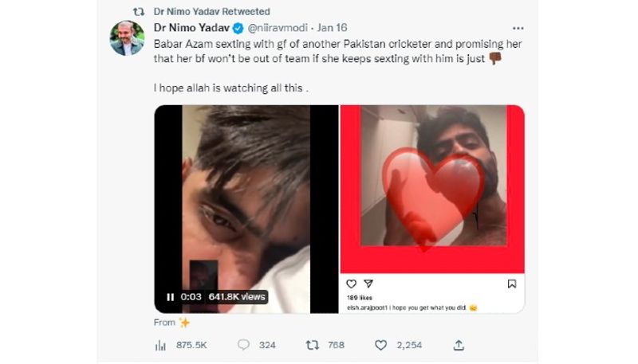View analytics via the bar chart icon
Screen dimensions: 638x364
tap(160, 346)
